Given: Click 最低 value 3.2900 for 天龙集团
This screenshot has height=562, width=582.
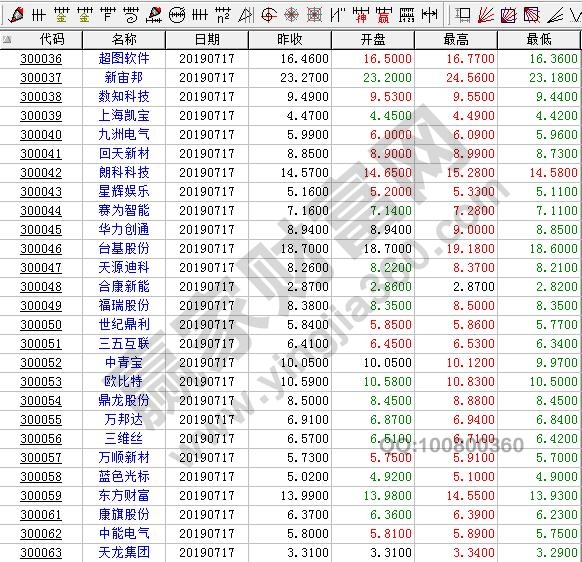Looking at the screenshot, I should click(x=557, y=553).
